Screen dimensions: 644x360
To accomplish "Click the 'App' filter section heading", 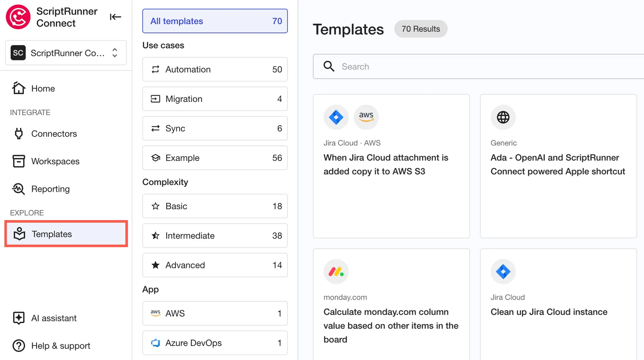I will click(x=151, y=290).
